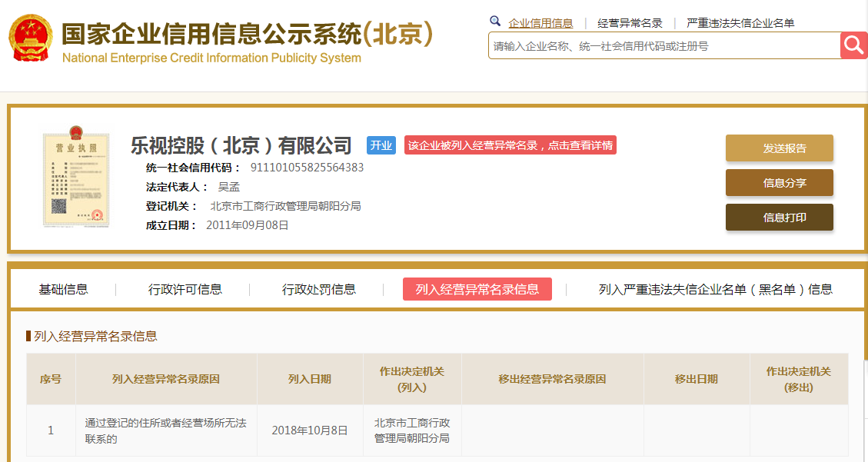Switch to the 基础信息 tab
This screenshot has width=868, height=462.
pyautogui.click(x=63, y=289)
